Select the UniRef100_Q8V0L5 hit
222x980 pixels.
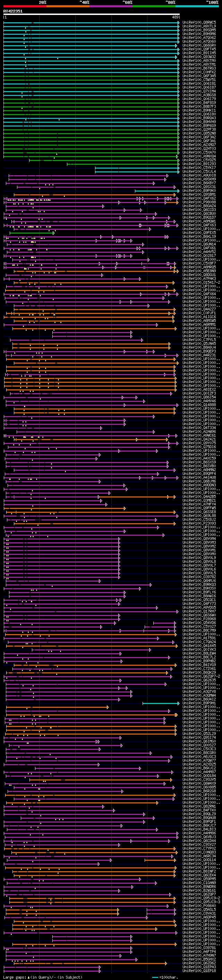[x=199, y=573]
